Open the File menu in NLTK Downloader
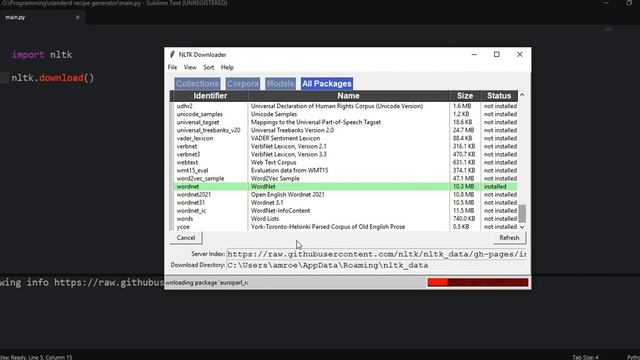 pos(172,67)
